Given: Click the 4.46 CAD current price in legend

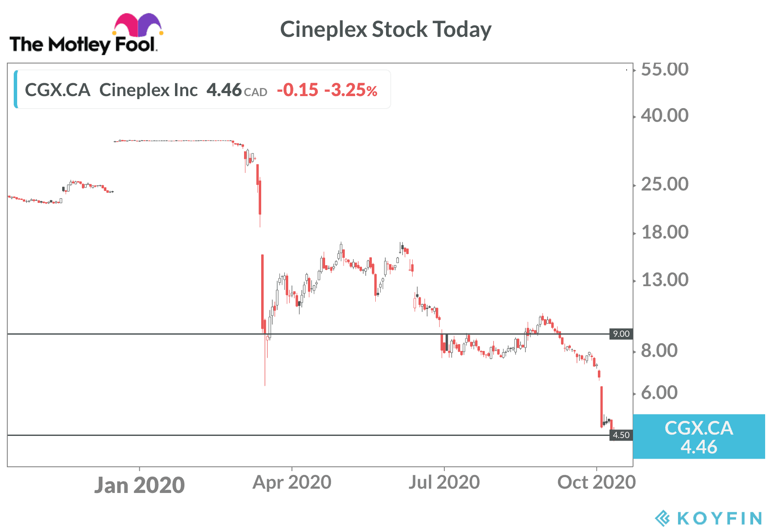Looking at the screenshot, I should tap(237, 90).
